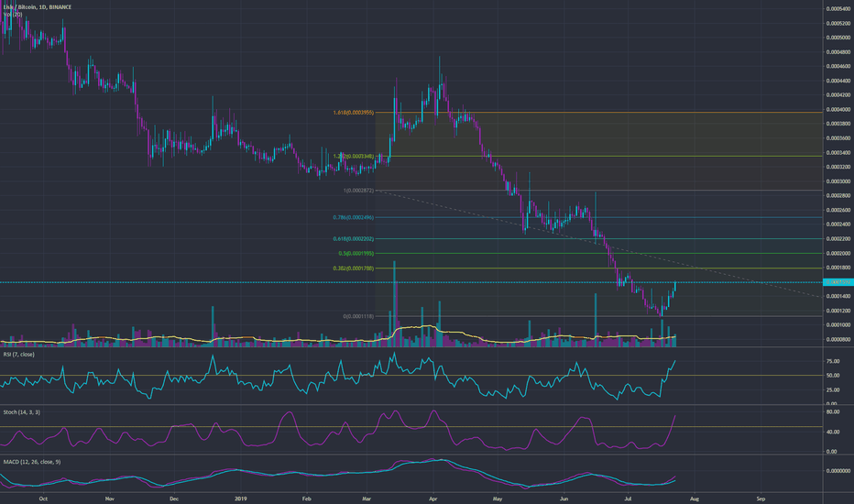Select the 0(0.0001118) Fibonacci level label

[358, 316]
